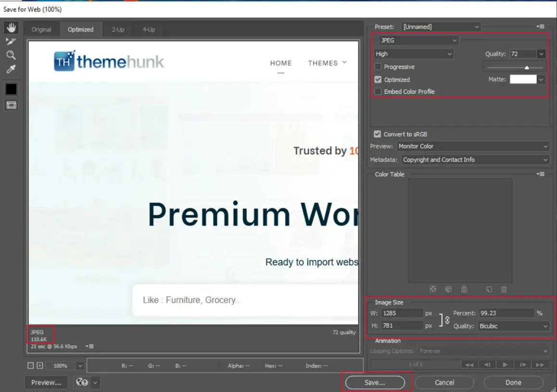Open the Bicubic resample quality dropdown

tap(513, 326)
